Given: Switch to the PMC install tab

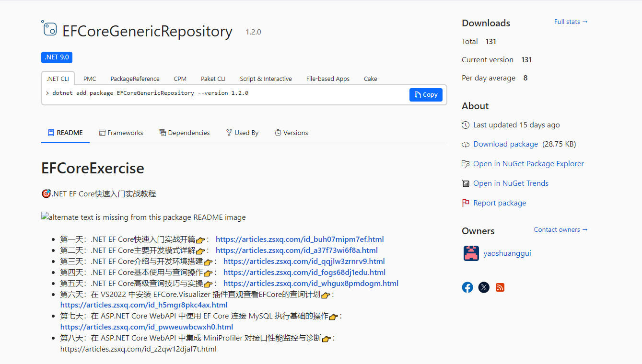Looking at the screenshot, I should coord(90,79).
